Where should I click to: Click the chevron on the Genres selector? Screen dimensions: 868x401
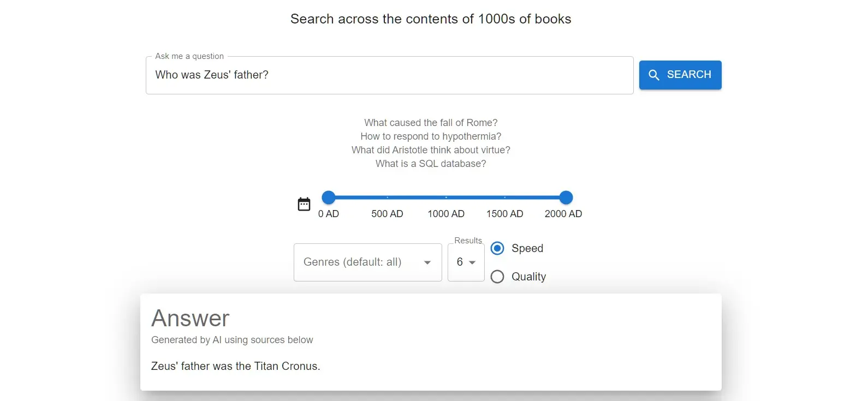click(x=427, y=262)
